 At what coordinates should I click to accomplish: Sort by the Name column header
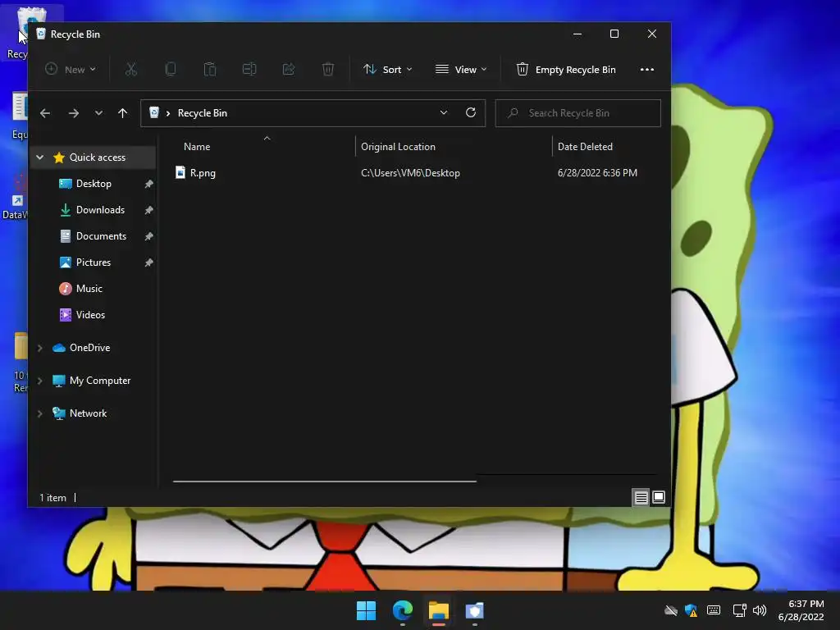click(197, 147)
